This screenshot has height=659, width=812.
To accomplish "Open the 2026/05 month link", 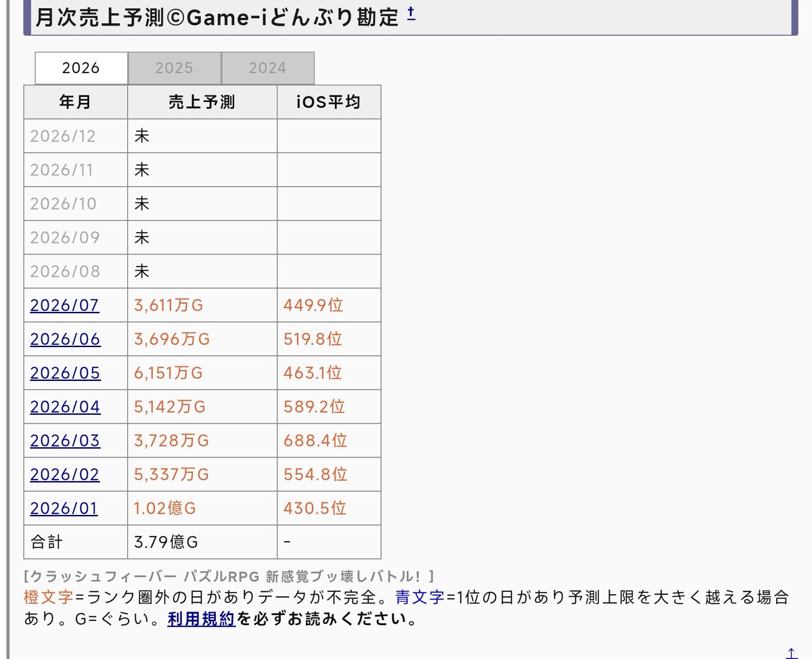I will 66,373.
